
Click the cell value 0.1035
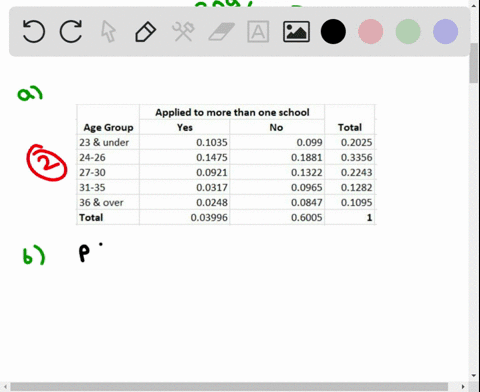(x=212, y=142)
